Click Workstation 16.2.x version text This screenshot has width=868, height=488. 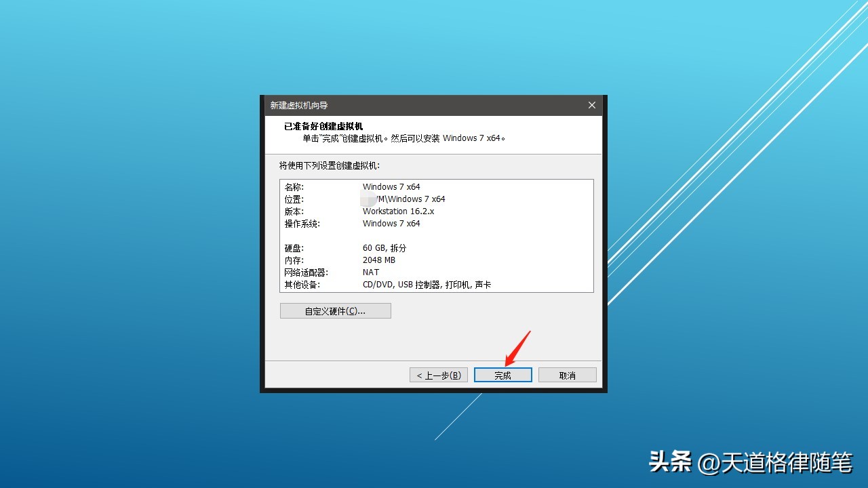[398, 211]
